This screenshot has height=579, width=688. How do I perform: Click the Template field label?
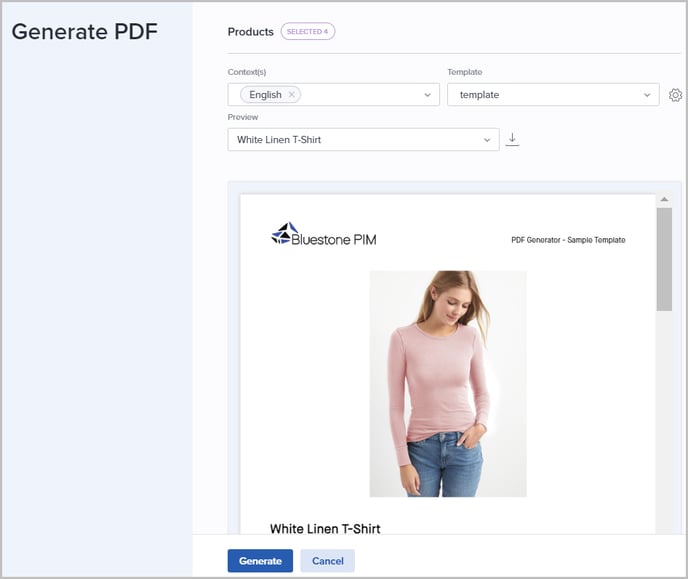[x=465, y=72]
